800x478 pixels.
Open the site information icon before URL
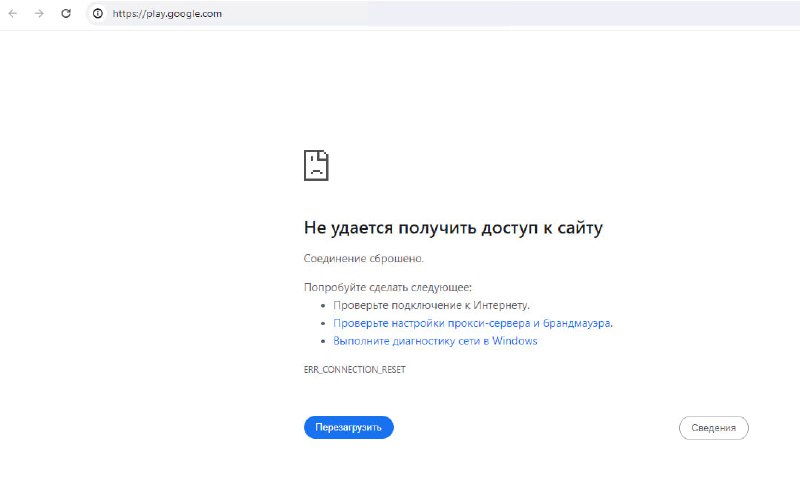[x=98, y=14]
